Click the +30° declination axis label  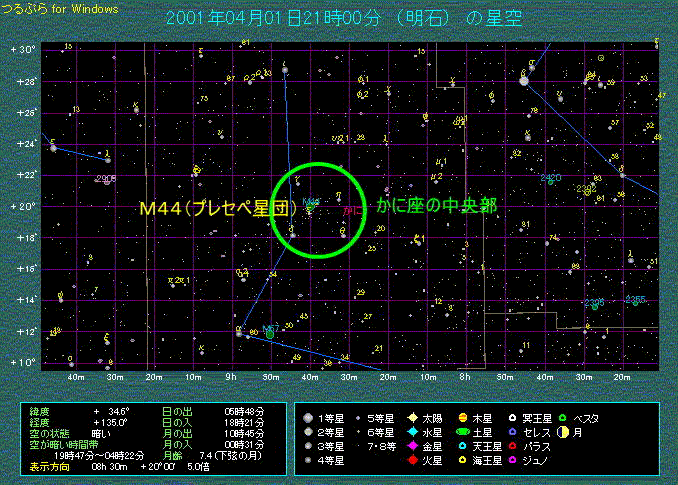(x=24, y=49)
